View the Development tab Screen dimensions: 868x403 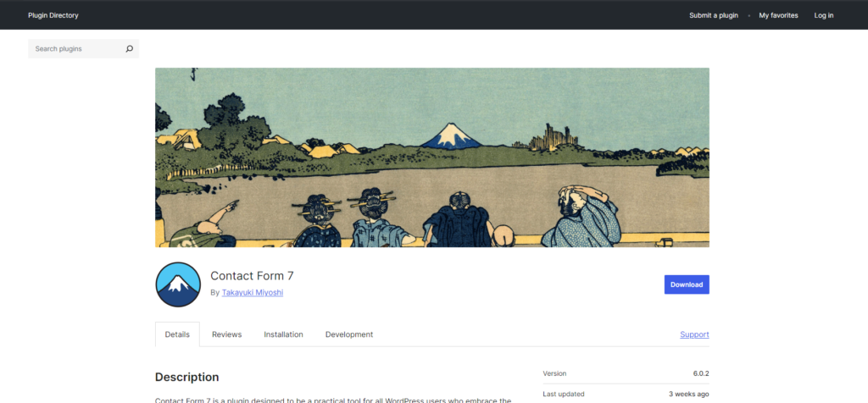tap(349, 334)
